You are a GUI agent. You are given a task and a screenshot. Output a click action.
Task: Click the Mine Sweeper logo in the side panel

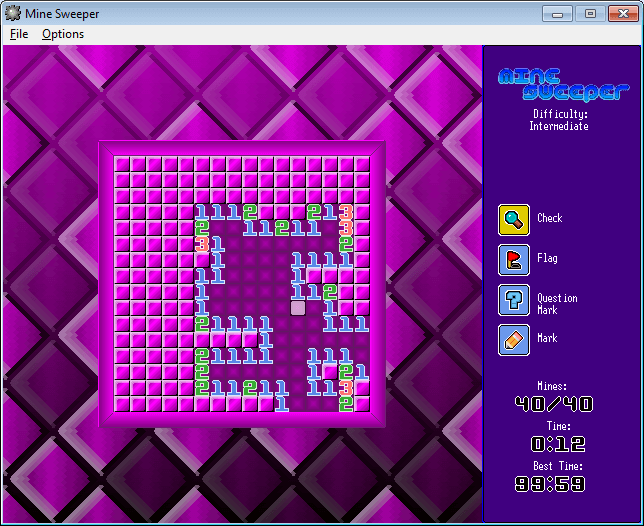coord(564,85)
